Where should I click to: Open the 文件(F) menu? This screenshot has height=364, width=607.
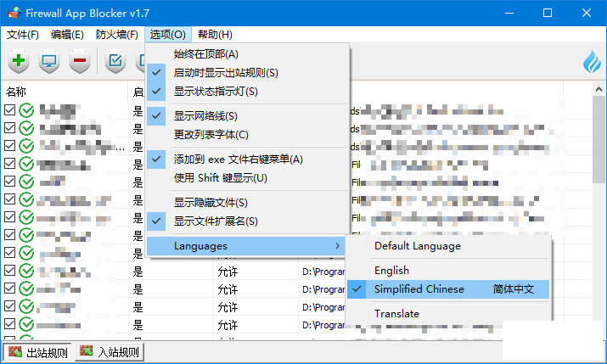click(x=23, y=35)
